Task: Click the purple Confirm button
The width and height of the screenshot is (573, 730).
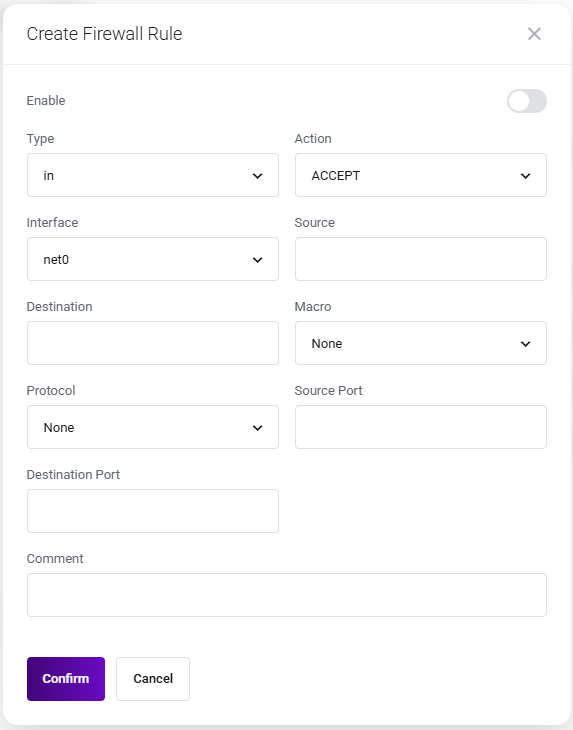Action: [66, 679]
